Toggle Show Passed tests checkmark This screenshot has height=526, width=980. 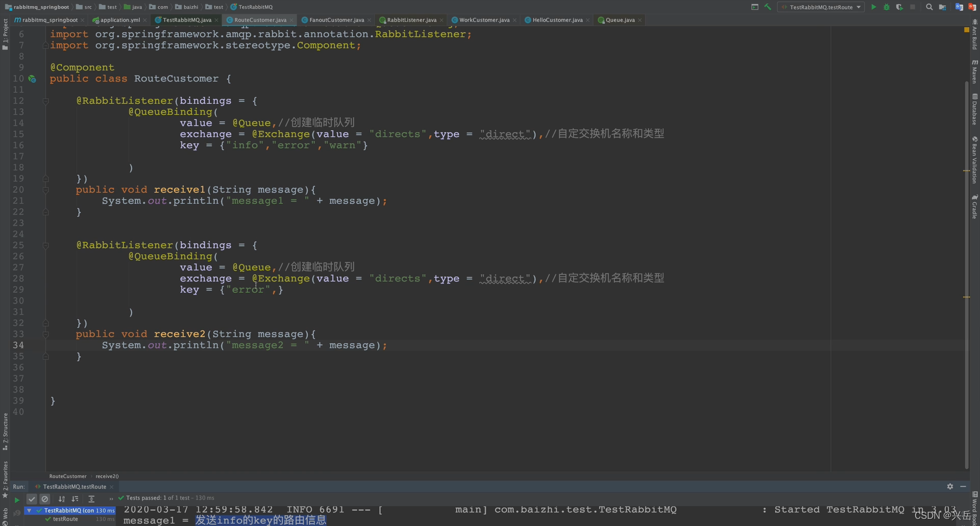(32, 499)
